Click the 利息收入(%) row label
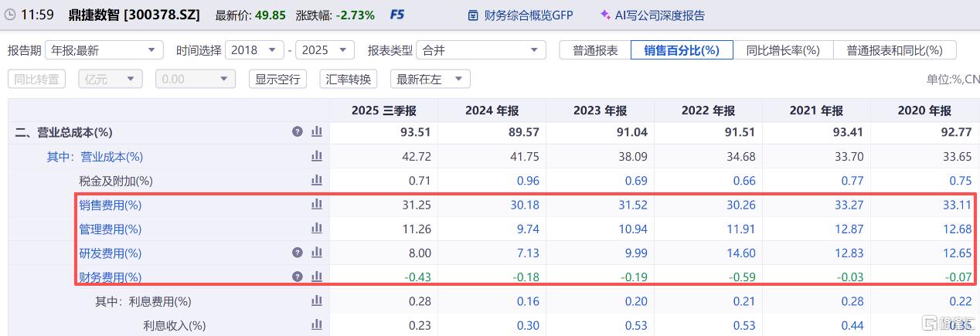The width and height of the screenshot is (980, 336). tap(175, 325)
